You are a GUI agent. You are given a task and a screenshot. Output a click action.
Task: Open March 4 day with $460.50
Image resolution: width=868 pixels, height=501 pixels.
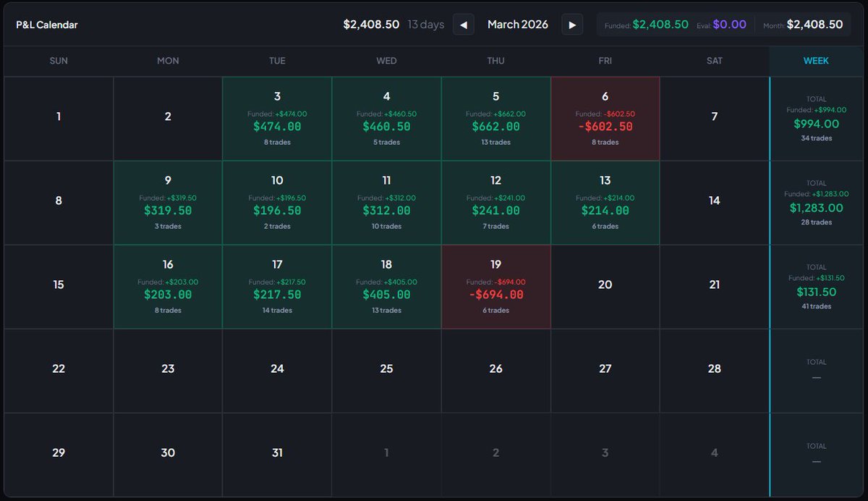tap(386, 119)
